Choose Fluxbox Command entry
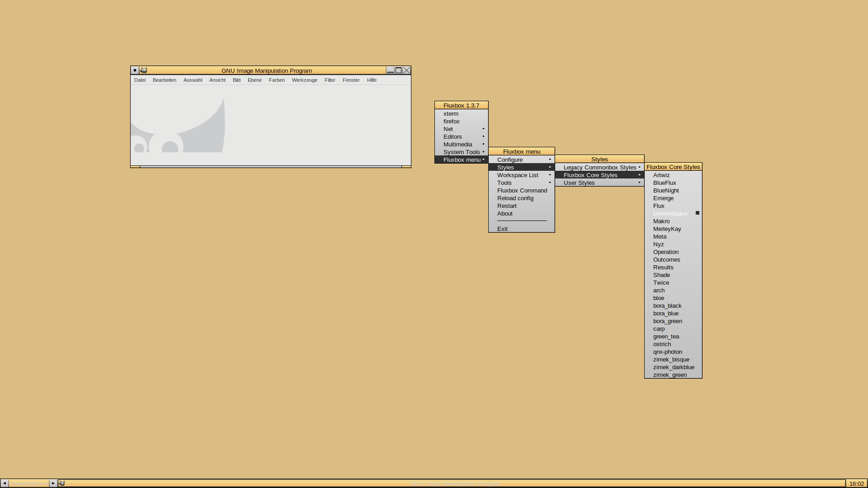Viewport: 868px width, 488px height. [522, 190]
